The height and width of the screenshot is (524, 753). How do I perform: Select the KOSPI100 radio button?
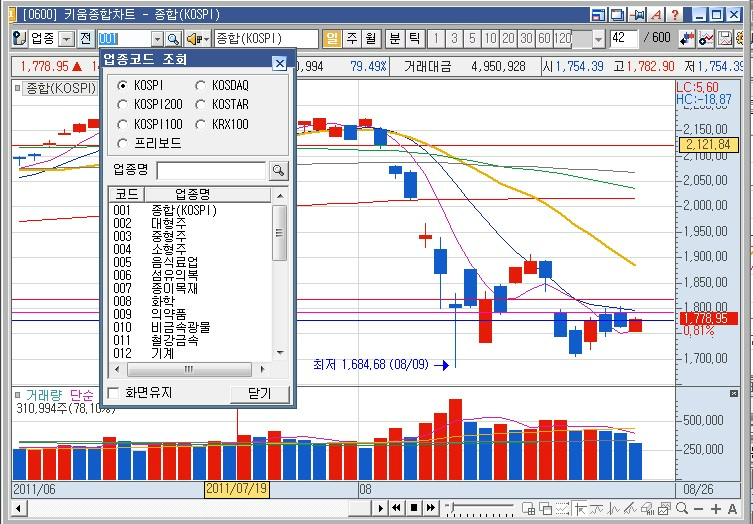click(122, 124)
